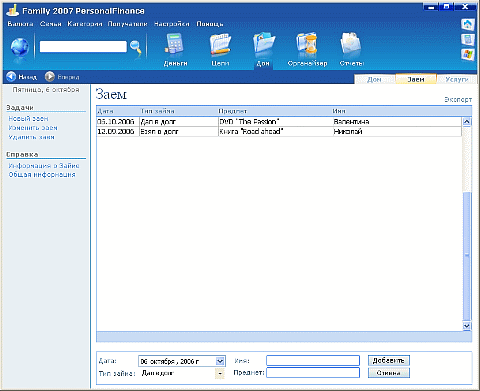This screenshot has width=480, height=391.
Task: Expand the Дата date dropdown
Action: coord(220,361)
